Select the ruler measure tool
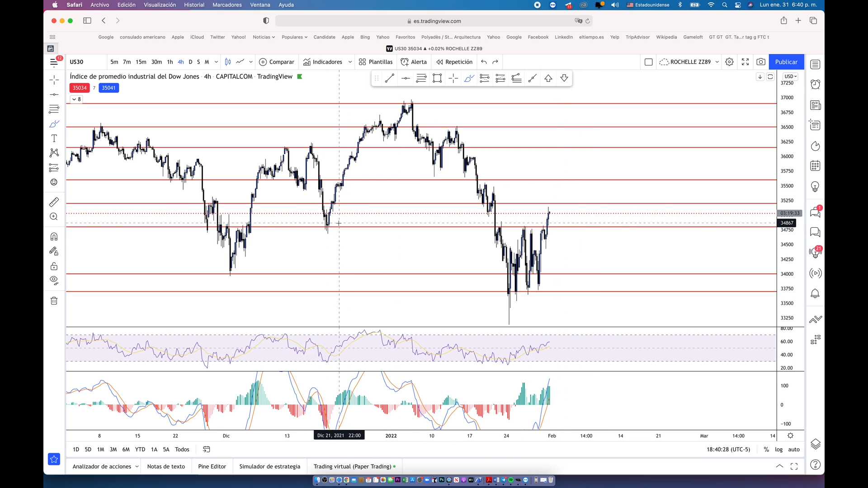Image resolution: width=868 pixels, height=488 pixels. click(x=54, y=202)
